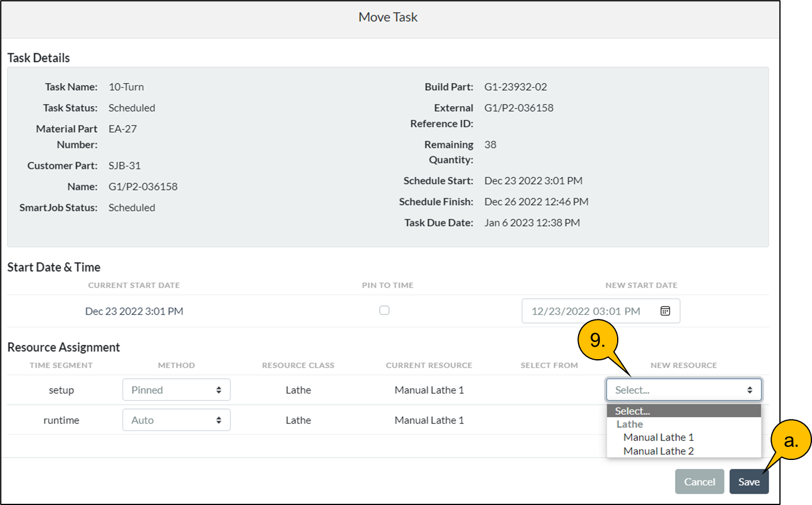The image size is (812, 505).
Task: Click the Schedule Start value Dec 23 2022 3:01 PM
Action: [x=533, y=181]
